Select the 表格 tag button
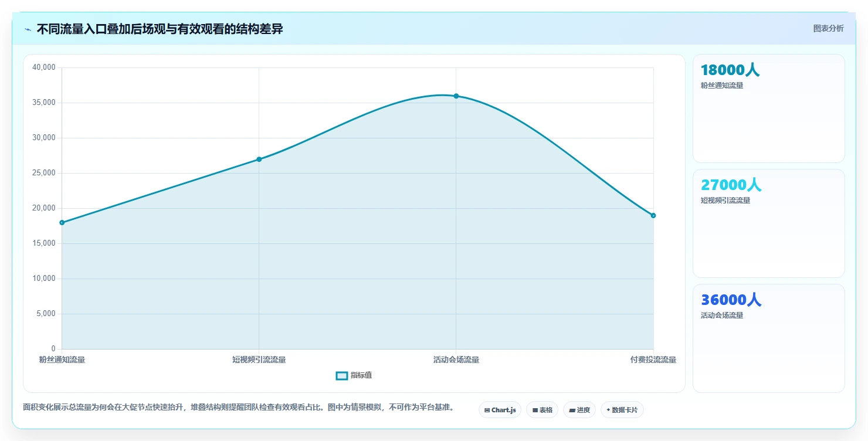 click(x=542, y=410)
